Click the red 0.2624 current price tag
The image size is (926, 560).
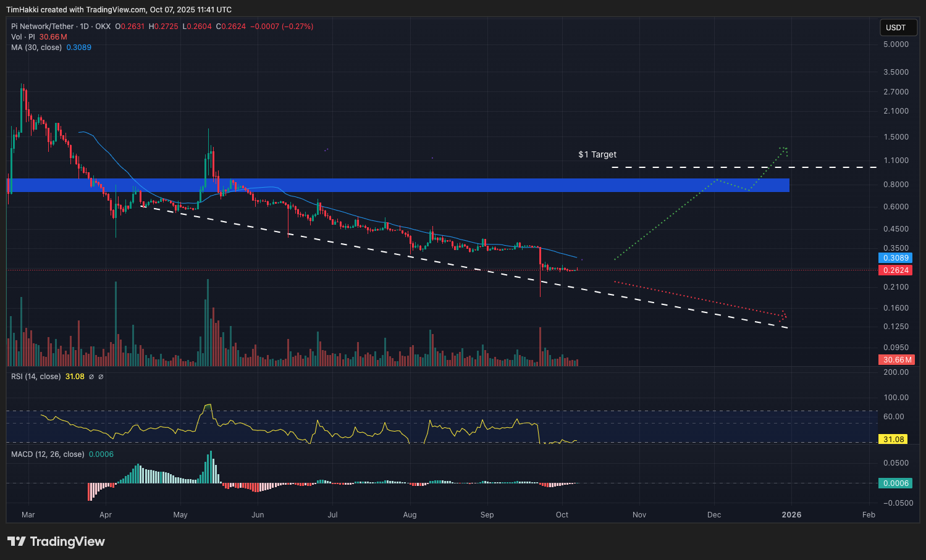[x=896, y=270]
